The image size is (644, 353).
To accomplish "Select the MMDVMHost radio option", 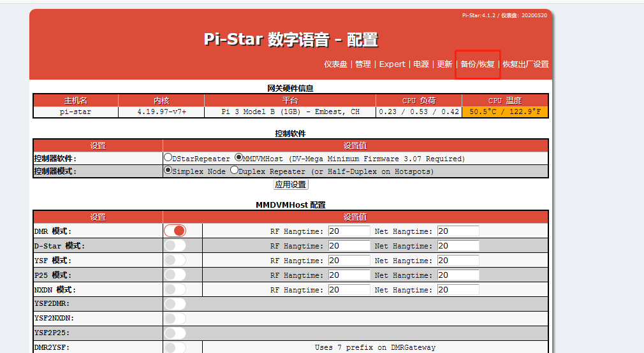I will coord(238,157).
